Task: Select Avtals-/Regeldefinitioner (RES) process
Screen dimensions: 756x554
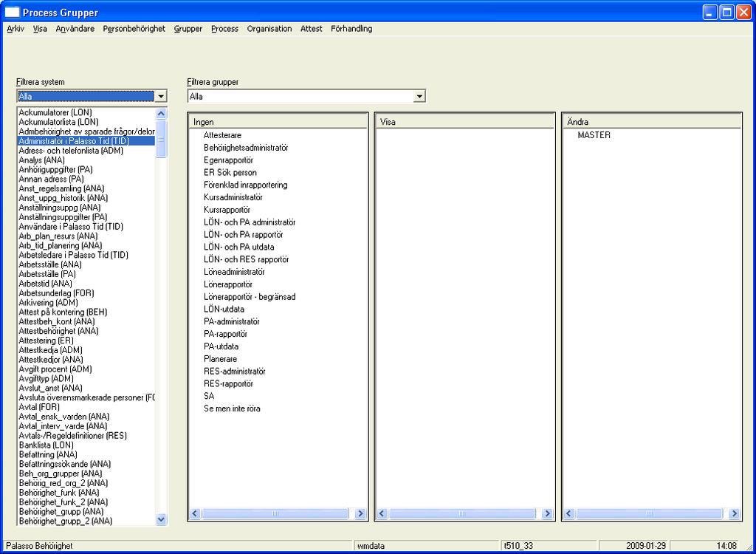Action: (x=73, y=436)
